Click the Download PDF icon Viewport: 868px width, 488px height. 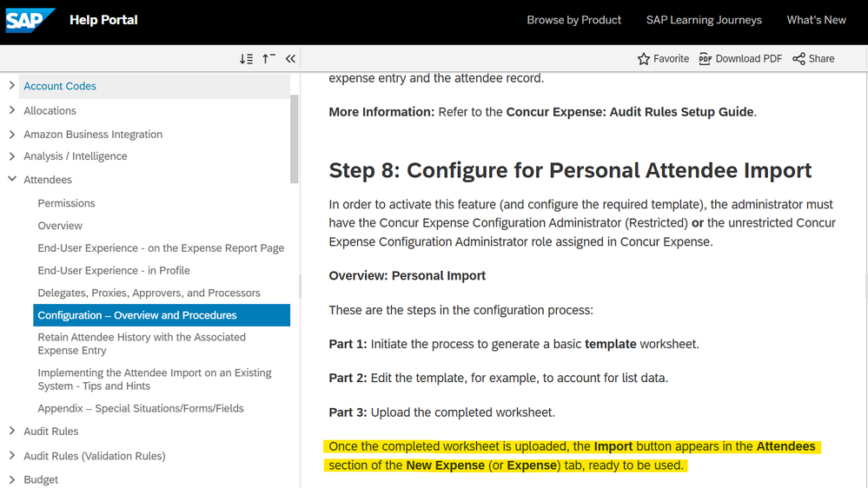tap(706, 59)
